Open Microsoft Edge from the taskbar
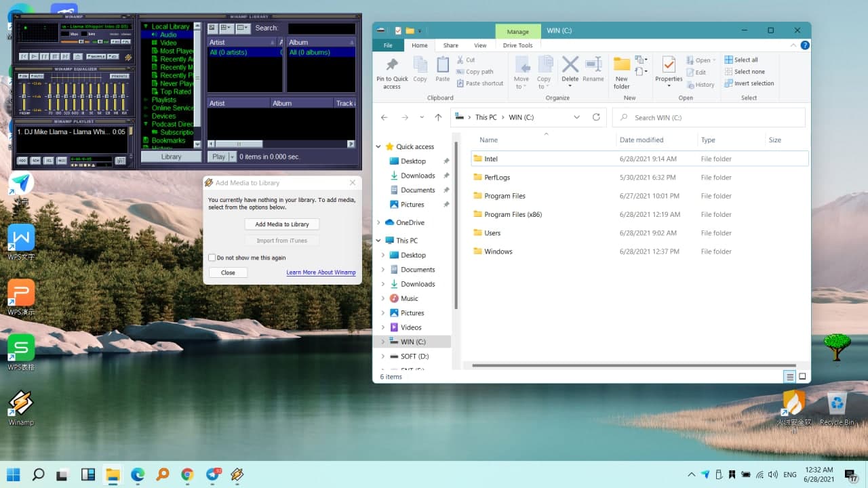This screenshot has height=488, width=868. [138, 474]
